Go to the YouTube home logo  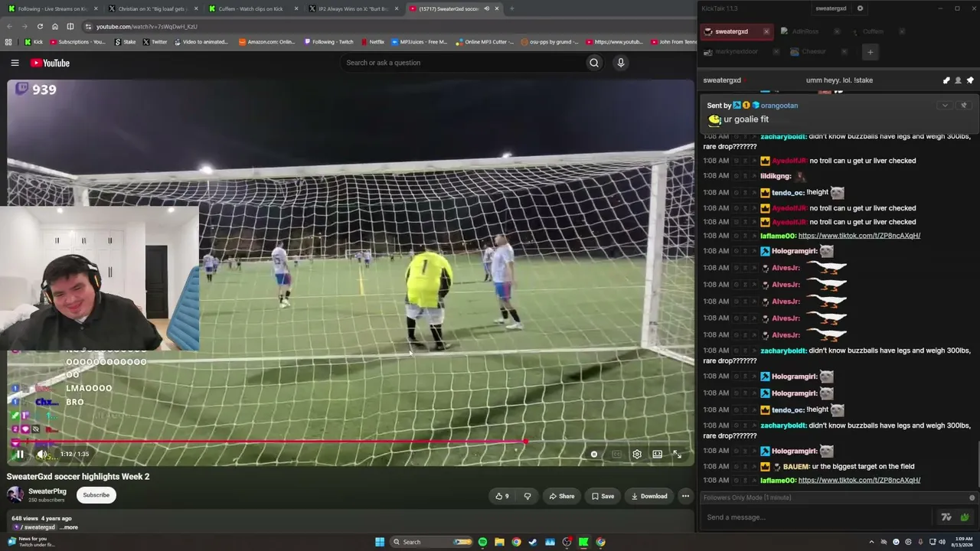50,63
